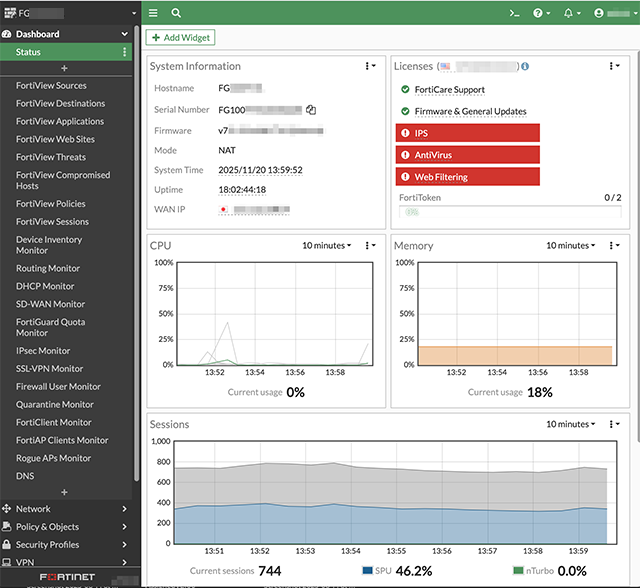640x588 pixels.
Task: Select SD-WAN Monitor from the sidebar
Action: click(x=50, y=304)
